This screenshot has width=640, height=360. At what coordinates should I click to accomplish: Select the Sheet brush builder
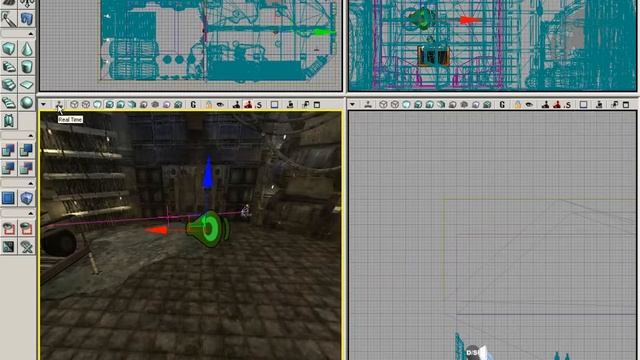pos(27,84)
